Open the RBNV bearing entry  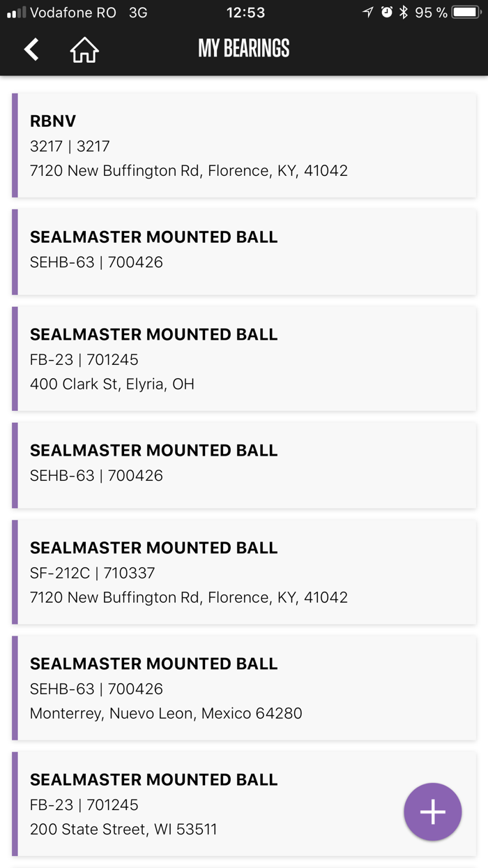244,145
